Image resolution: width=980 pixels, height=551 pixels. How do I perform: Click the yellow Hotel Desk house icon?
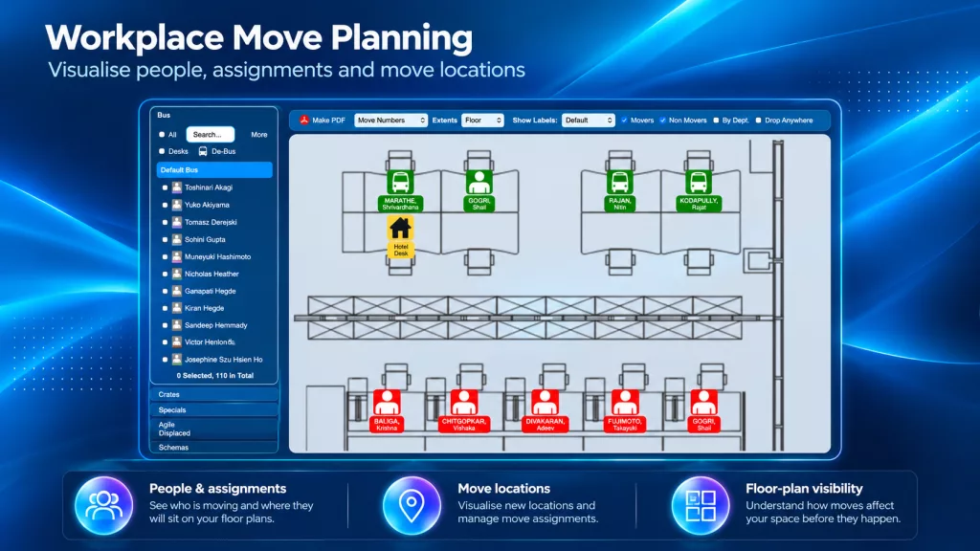pos(400,229)
